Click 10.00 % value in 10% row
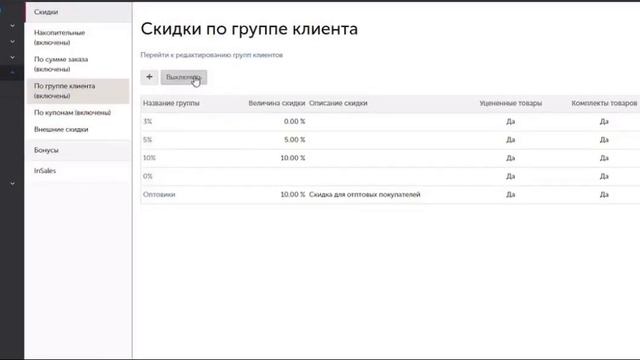This screenshot has height=360, width=640. 293,158
